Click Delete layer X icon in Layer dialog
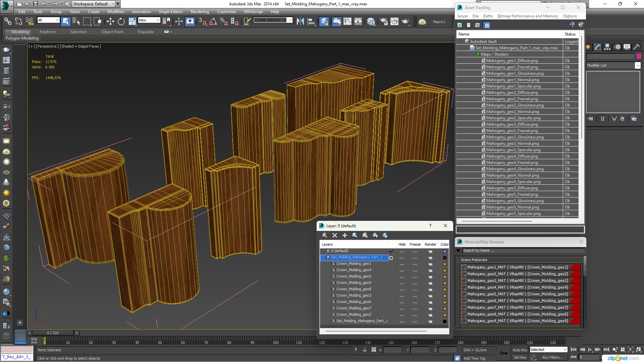 point(334,235)
